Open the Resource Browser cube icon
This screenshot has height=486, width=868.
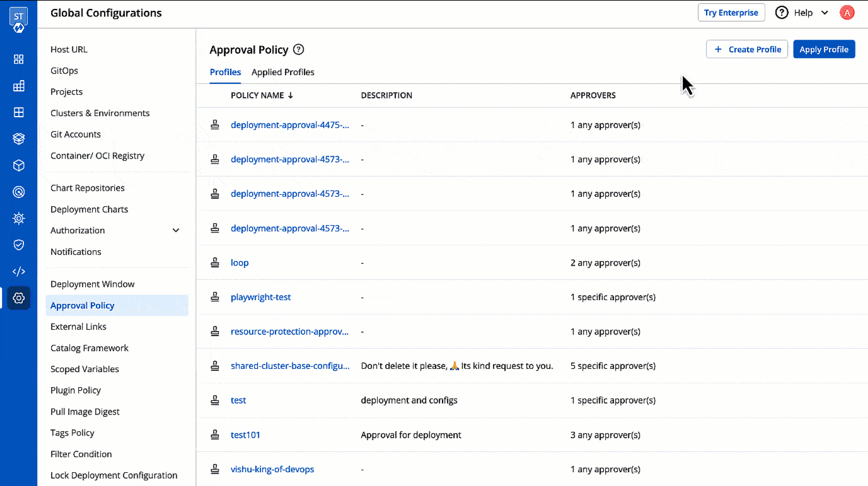18,165
